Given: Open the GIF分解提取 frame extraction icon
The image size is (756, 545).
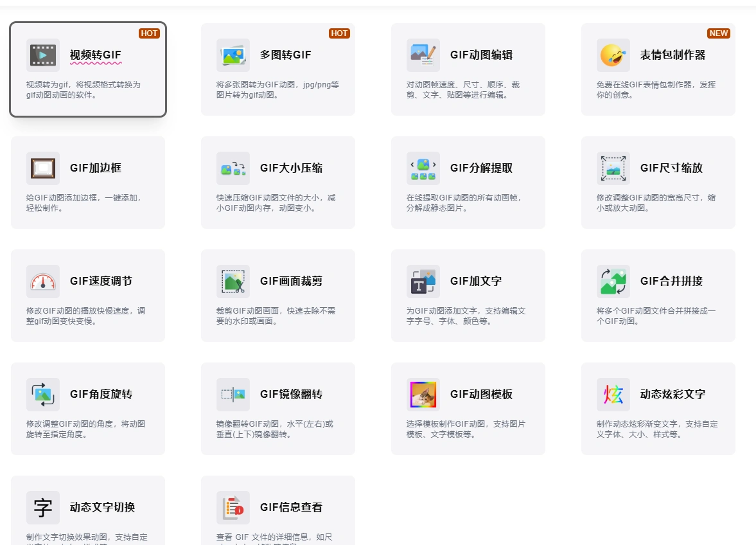Looking at the screenshot, I should (x=423, y=168).
